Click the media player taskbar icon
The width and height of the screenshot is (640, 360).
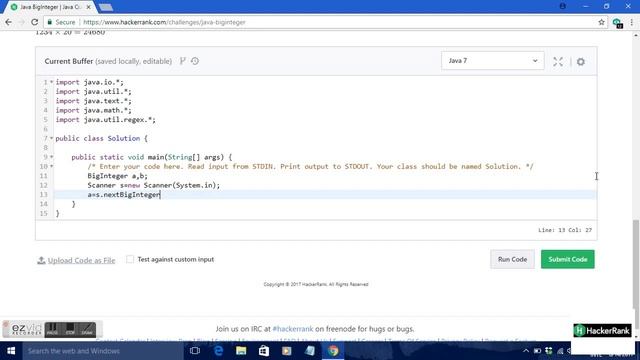[287, 351]
